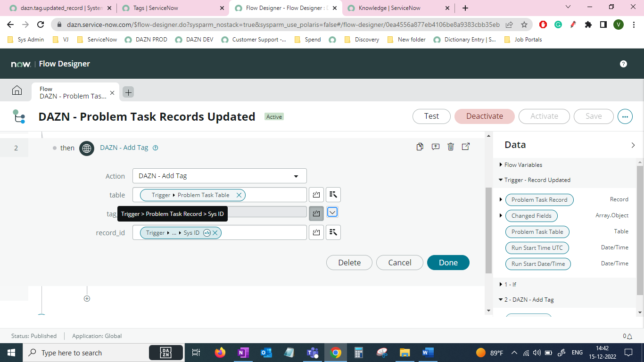The width and height of the screenshot is (644, 362).
Task: Click the Flow Designer home icon
Action: pos(17,90)
